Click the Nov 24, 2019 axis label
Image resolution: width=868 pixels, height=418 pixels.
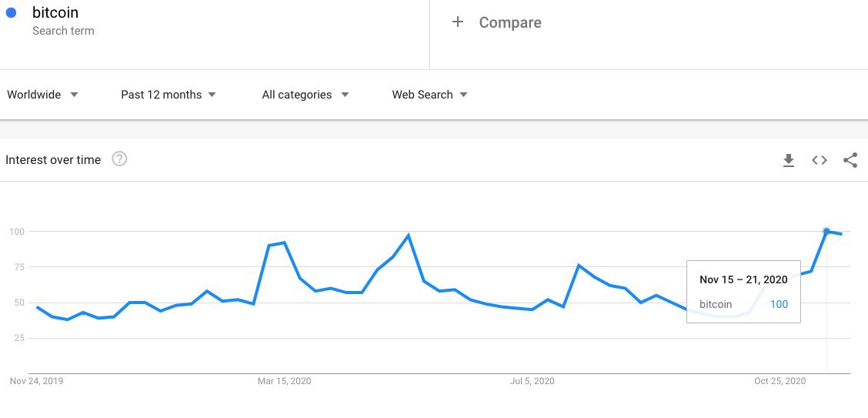[36, 381]
